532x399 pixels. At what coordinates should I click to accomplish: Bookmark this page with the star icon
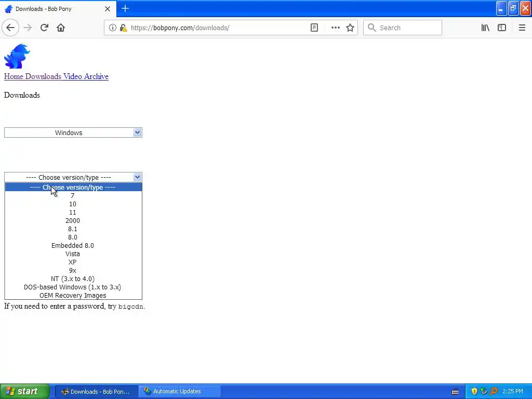pyautogui.click(x=350, y=28)
